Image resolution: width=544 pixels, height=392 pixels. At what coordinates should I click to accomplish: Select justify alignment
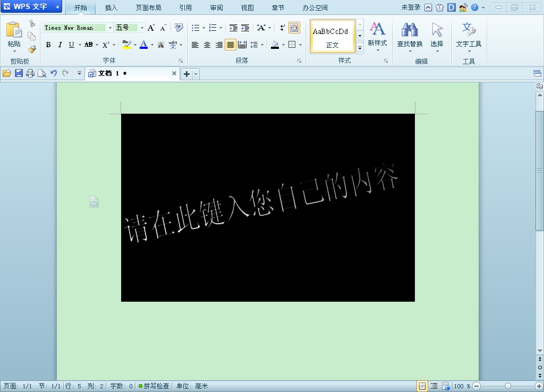pos(231,45)
